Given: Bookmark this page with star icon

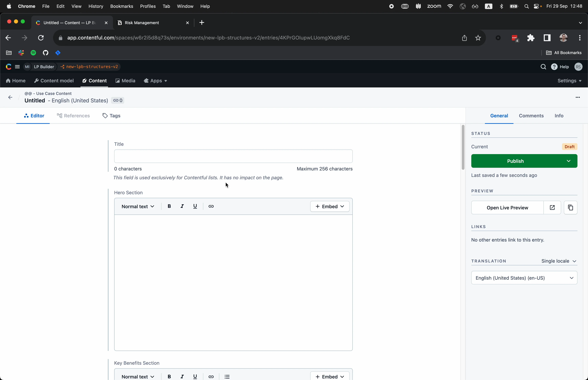Looking at the screenshot, I should (478, 38).
